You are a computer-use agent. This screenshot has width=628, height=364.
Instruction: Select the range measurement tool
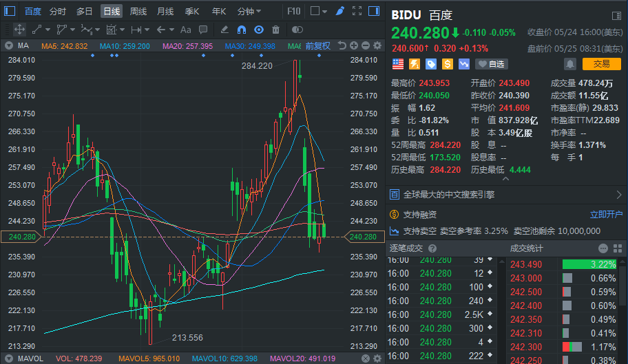(x=136, y=30)
